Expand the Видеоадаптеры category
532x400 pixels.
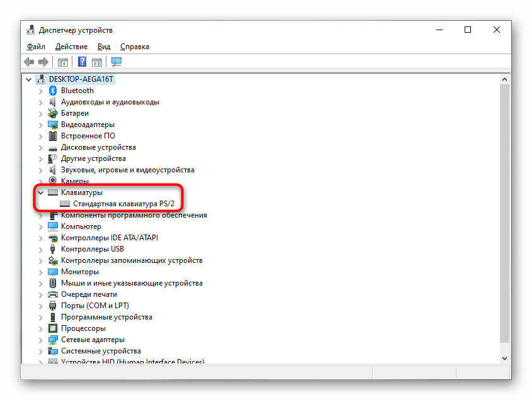41,125
